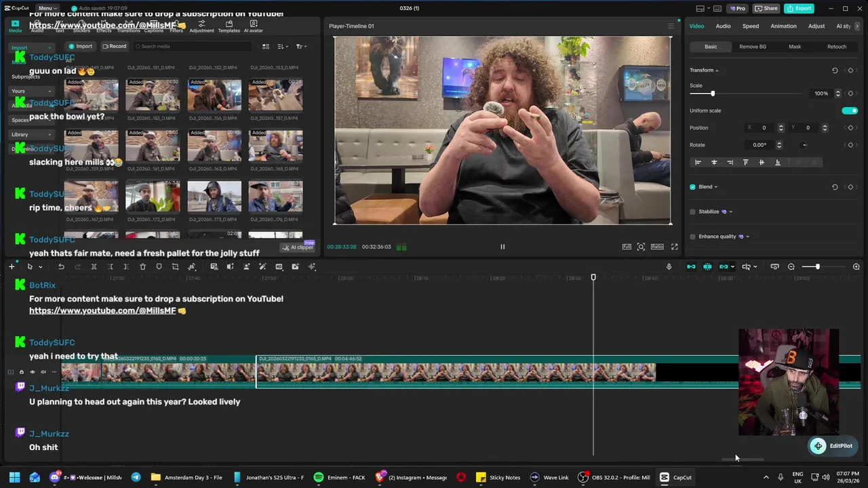Click the Ratio button in the player
Viewport: 868px width, 488px height.
pyautogui.click(x=657, y=247)
